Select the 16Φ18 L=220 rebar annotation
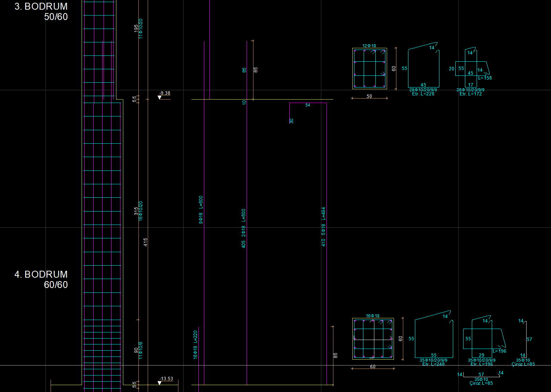Viewport: 551px width, 392px height. coord(195,345)
